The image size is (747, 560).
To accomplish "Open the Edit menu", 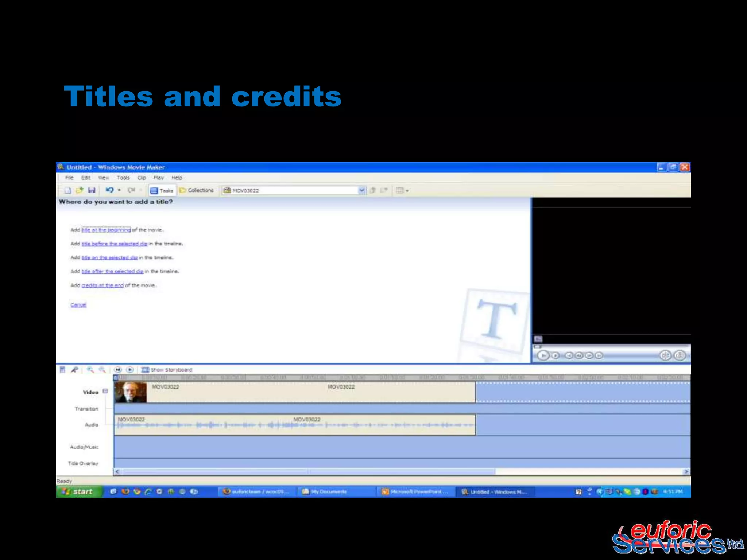I will 86,178.
